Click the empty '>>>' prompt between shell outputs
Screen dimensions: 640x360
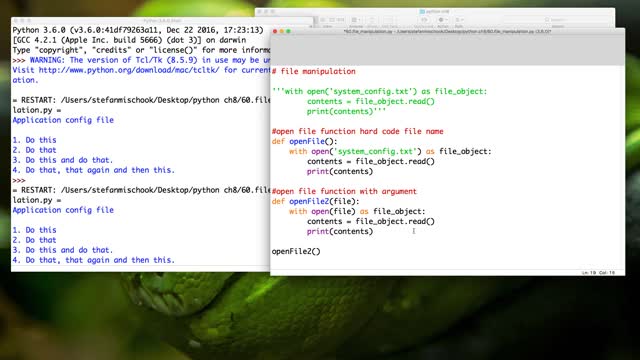[19, 180]
